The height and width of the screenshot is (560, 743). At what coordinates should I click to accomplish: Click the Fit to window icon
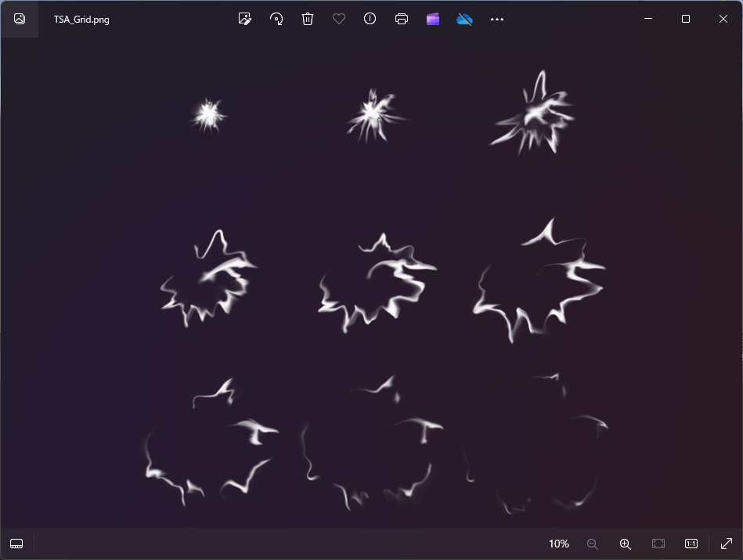point(658,544)
